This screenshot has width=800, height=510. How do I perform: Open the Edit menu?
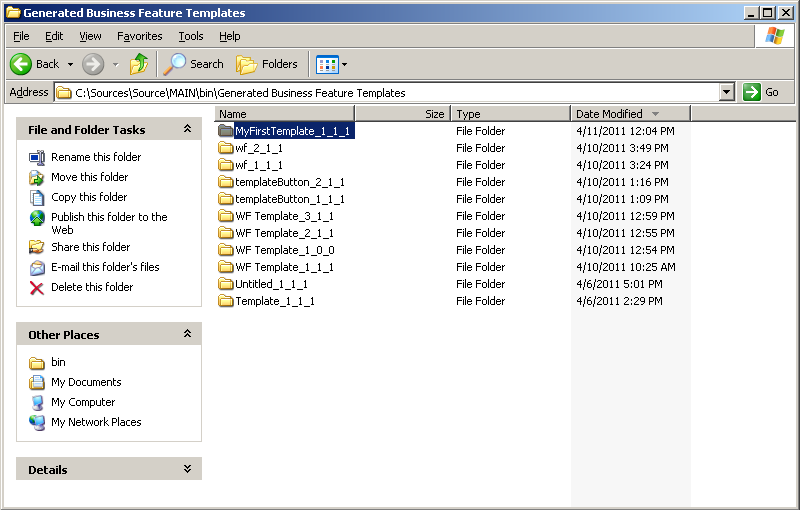pos(54,36)
